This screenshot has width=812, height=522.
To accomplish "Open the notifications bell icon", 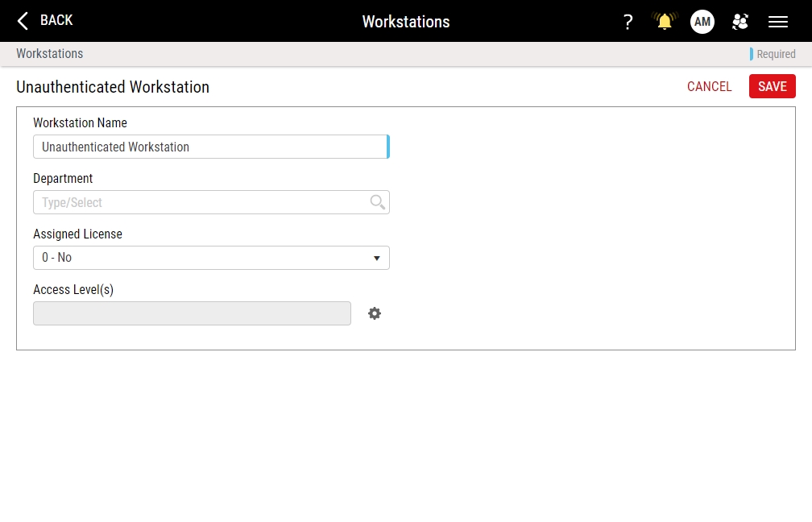I will pos(665,21).
